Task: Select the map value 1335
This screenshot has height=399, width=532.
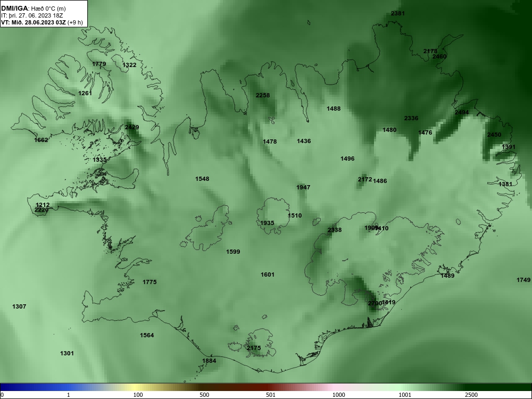Action: [99, 160]
